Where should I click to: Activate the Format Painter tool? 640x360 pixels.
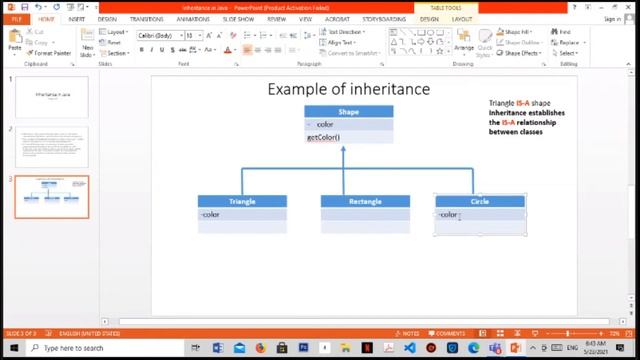(x=48, y=53)
